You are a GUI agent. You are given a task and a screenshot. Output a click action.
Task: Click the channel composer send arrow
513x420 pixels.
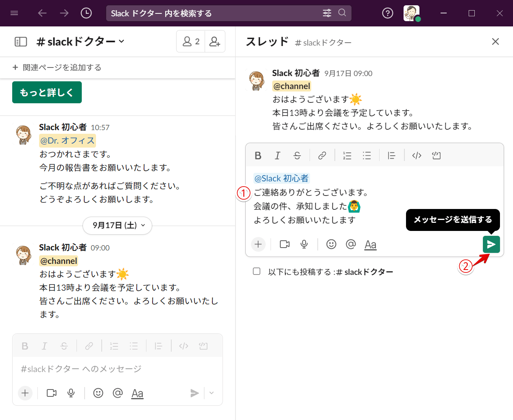[195, 393]
